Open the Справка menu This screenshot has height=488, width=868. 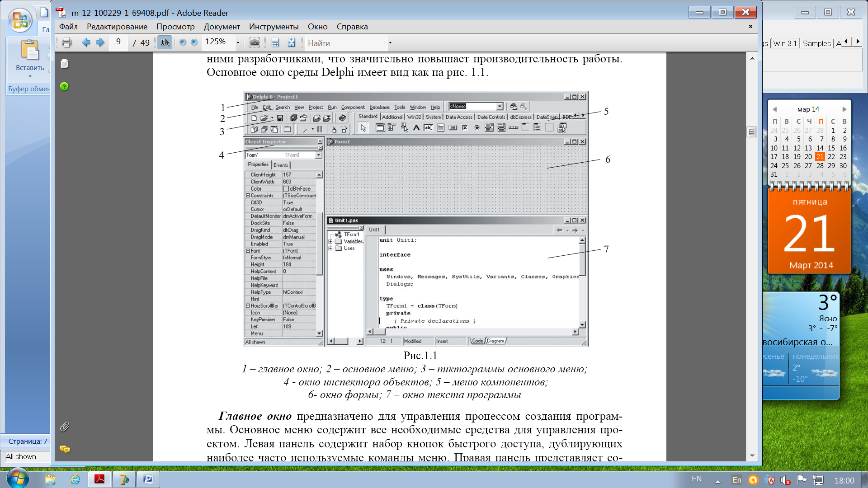352,27
